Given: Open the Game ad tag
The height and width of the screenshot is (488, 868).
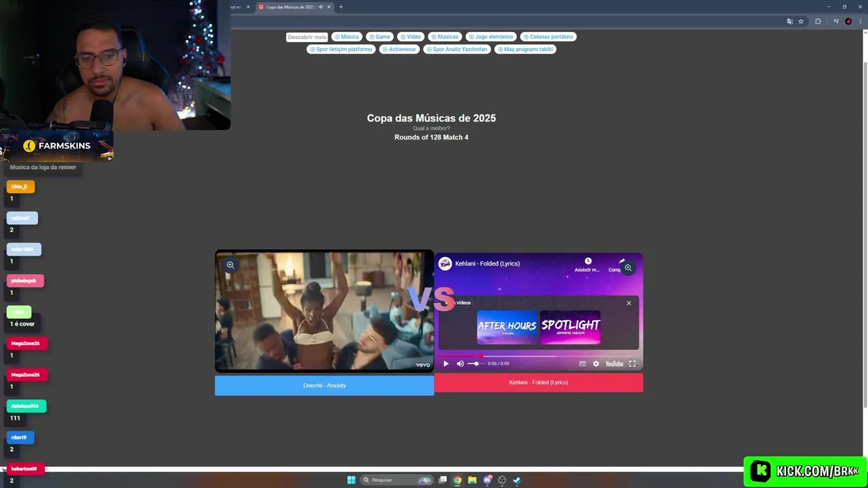Looking at the screenshot, I should (x=380, y=37).
